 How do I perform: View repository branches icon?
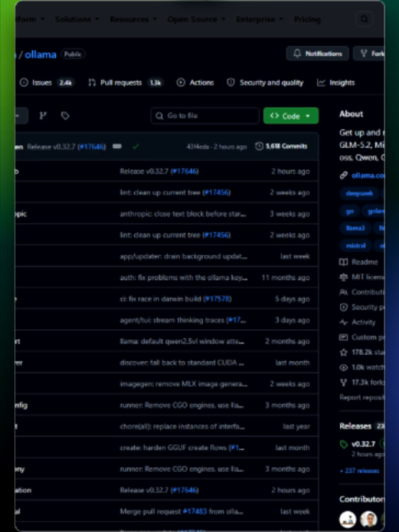click(x=43, y=116)
